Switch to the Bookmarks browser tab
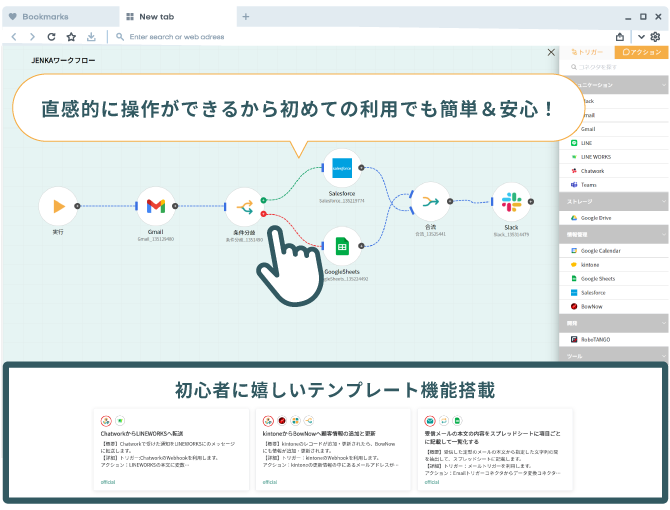Image resolution: width=670 pixels, height=510 pixels. pos(61,17)
